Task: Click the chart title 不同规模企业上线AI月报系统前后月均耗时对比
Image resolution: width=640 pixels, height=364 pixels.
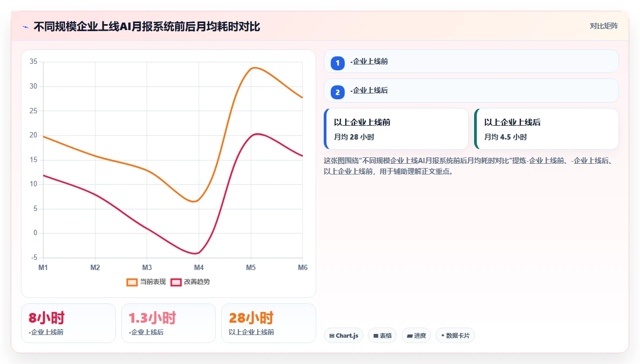Action: 147,26
